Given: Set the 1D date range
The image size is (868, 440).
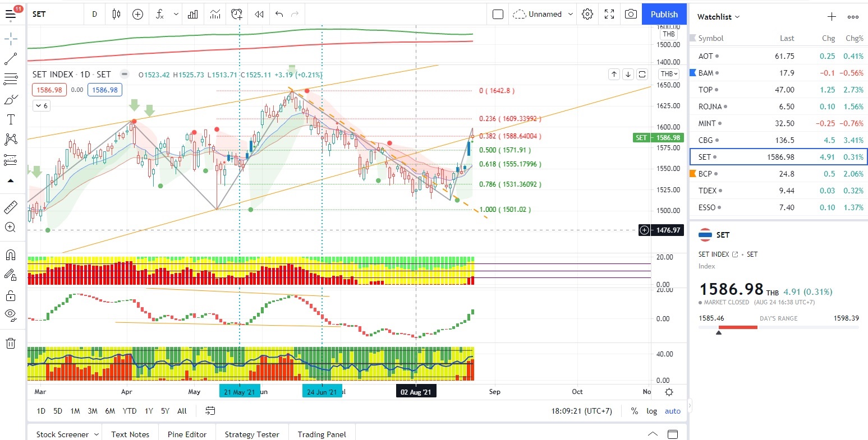Looking at the screenshot, I should [41, 411].
